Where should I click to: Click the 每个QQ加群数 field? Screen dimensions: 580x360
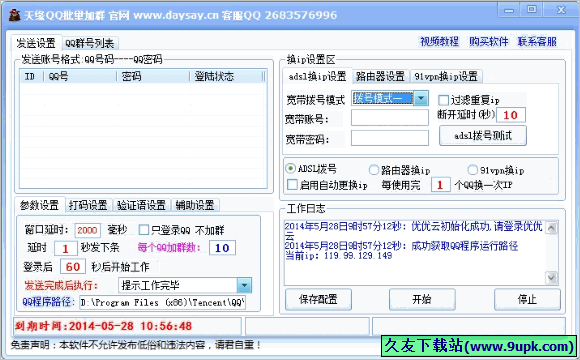click(x=222, y=248)
